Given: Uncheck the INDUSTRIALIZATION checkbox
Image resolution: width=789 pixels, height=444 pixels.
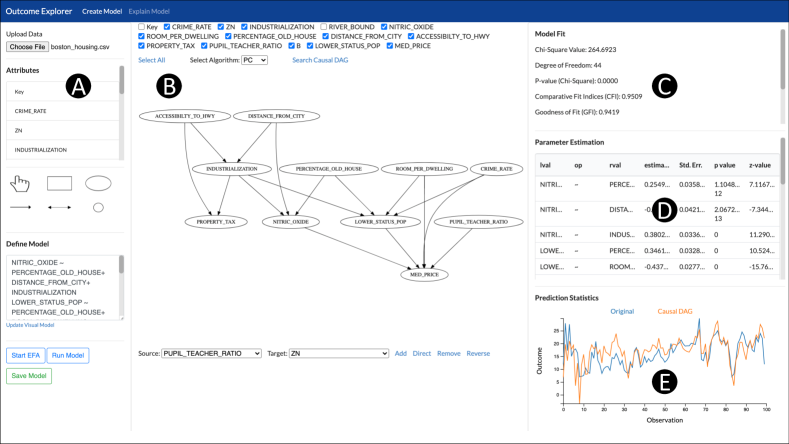Looking at the screenshot, I should [x=244, y=27].
